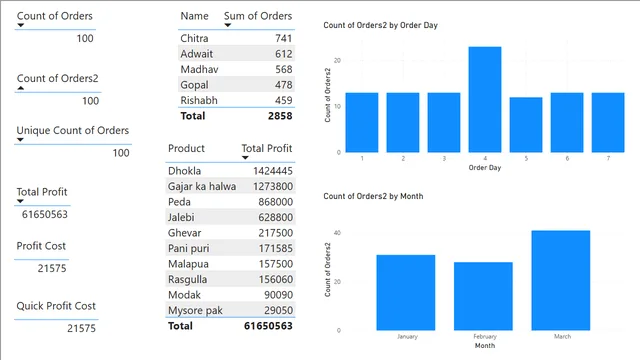Select the Peda product row
Image resolution: width=640 pixels, height=360 pixels.
tap(231, 202)
